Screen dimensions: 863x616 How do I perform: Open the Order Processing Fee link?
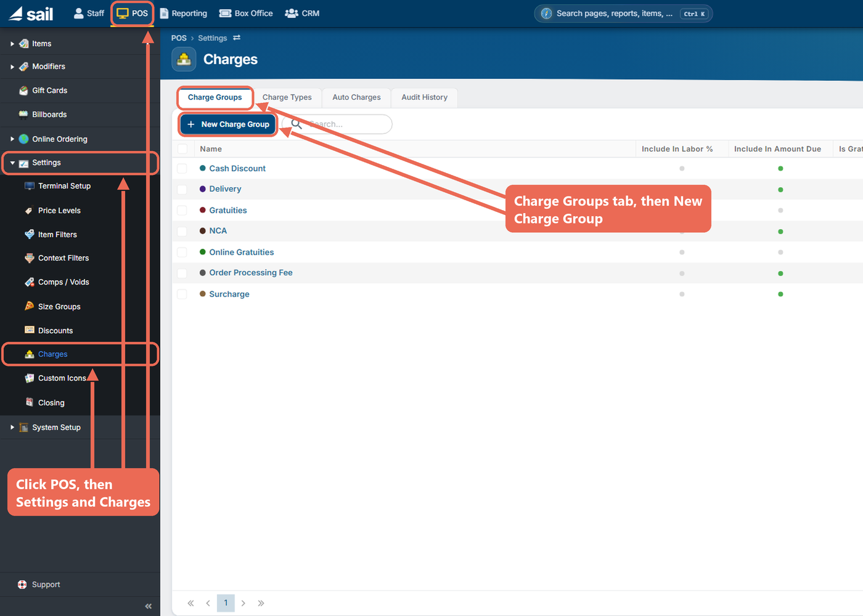coord(251,273)
